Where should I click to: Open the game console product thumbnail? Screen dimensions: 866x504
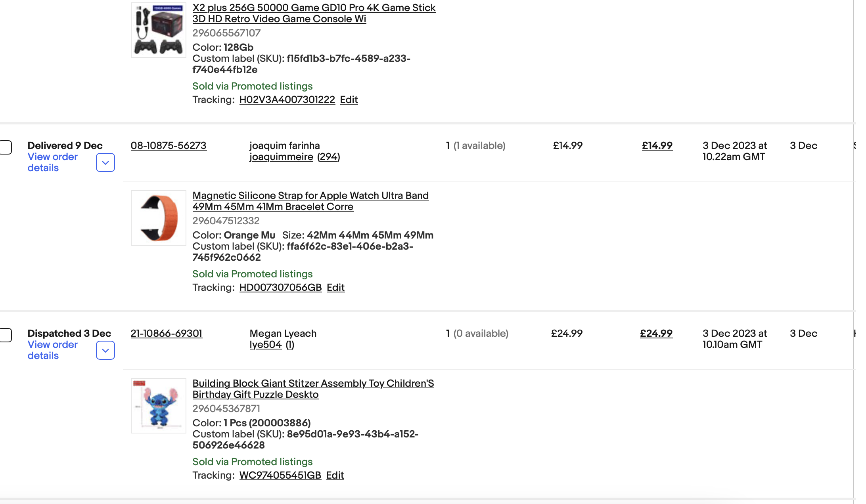pos(159,30)
